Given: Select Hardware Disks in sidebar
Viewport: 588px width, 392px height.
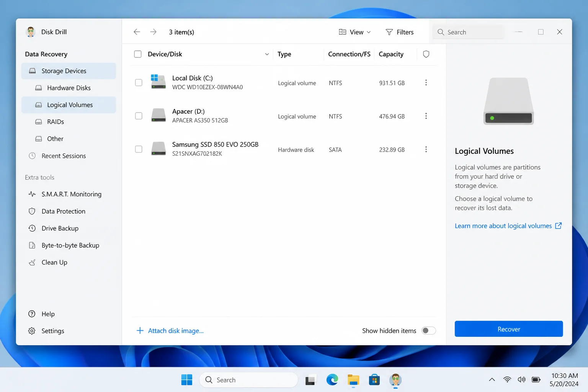Looking at the screenshot, I should 69,88.
